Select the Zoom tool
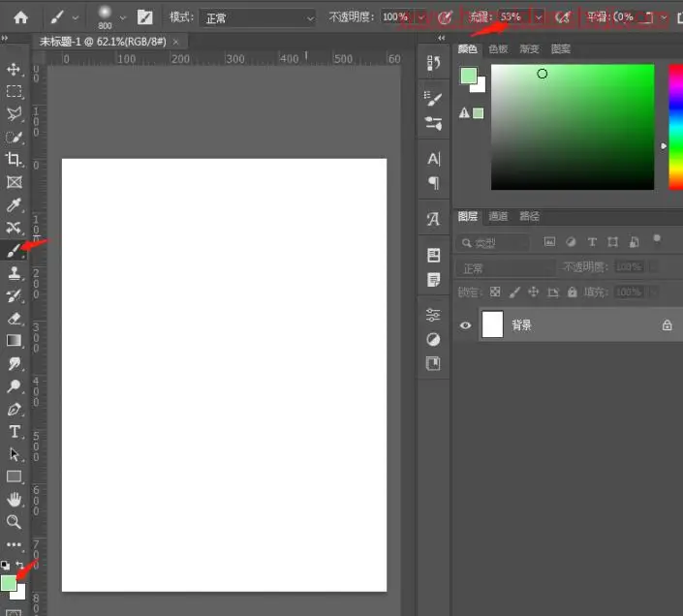This screenshot has width=683, height=616. [x=14, y=521]
